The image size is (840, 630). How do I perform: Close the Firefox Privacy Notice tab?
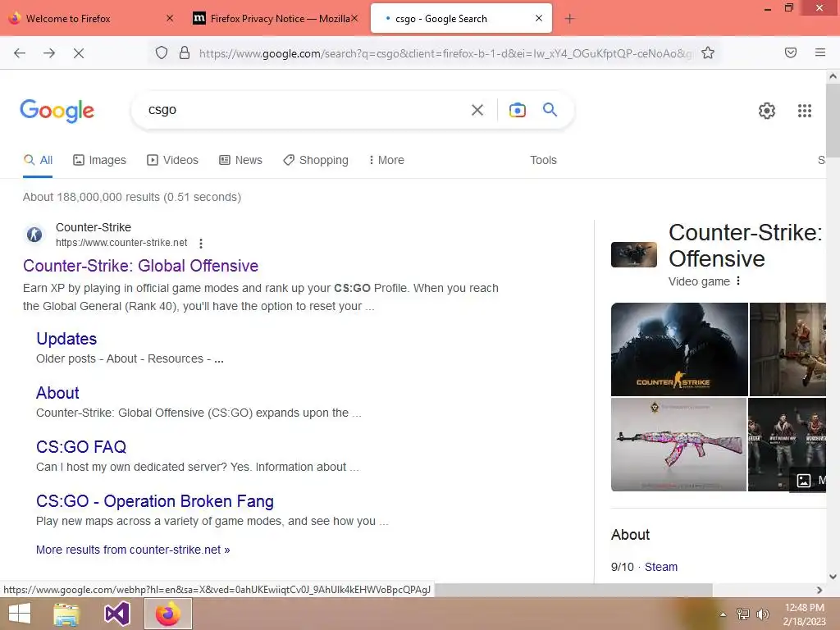(354, 18)
